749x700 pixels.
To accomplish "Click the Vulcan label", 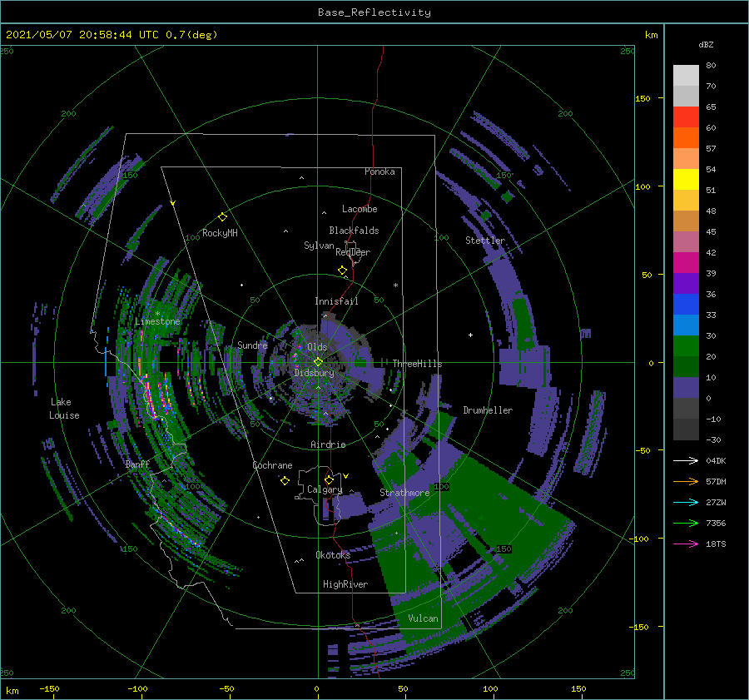I will [424, 618].
